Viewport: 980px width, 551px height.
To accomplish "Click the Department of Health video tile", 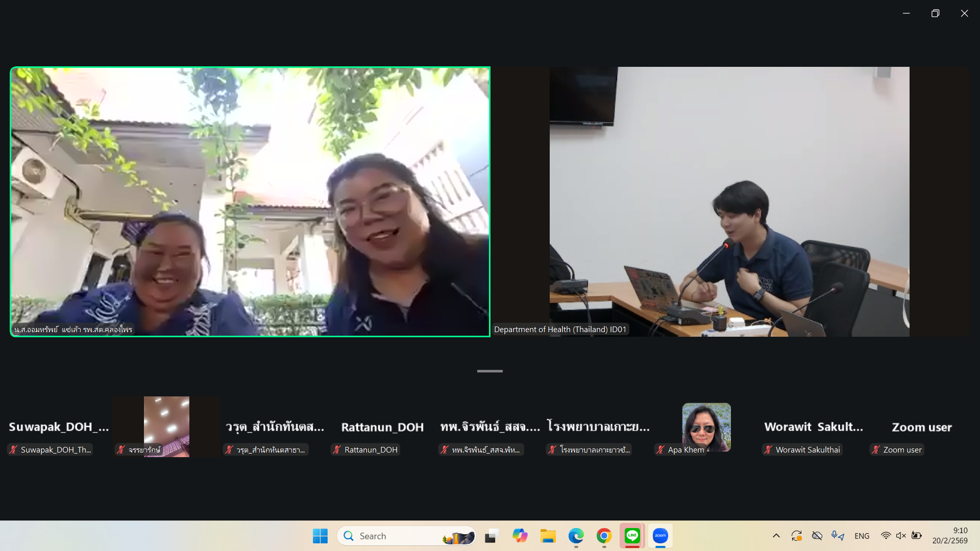I will coord(729,202).
